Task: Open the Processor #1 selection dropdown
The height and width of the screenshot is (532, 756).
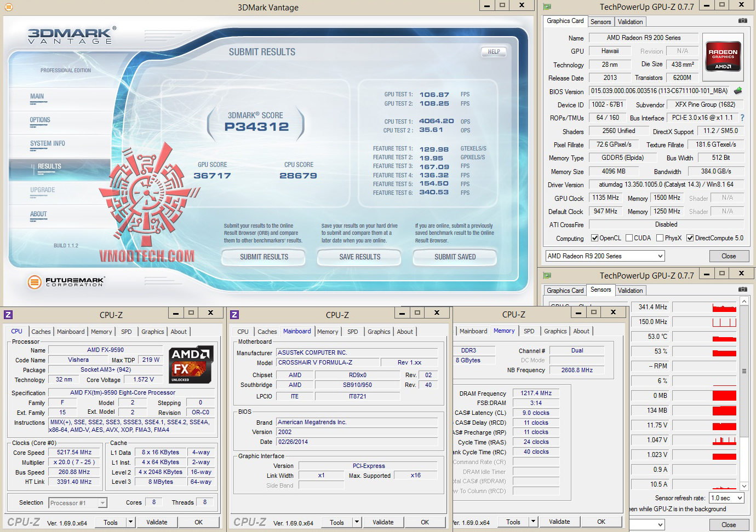Action: click(x=77, y=502)
